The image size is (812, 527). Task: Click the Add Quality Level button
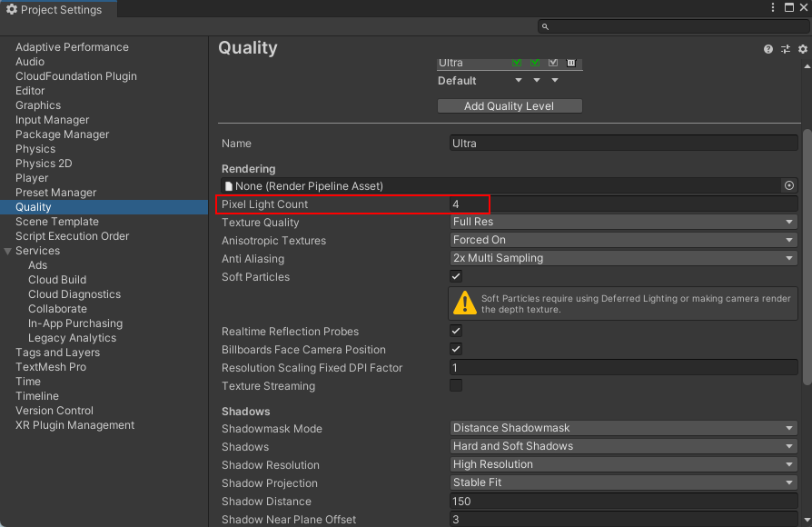pos(509,106)
